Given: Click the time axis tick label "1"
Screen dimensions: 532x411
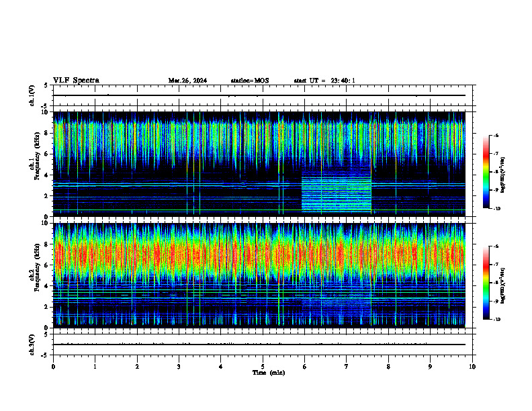Looking at the screenshot, I should [95, 367].
